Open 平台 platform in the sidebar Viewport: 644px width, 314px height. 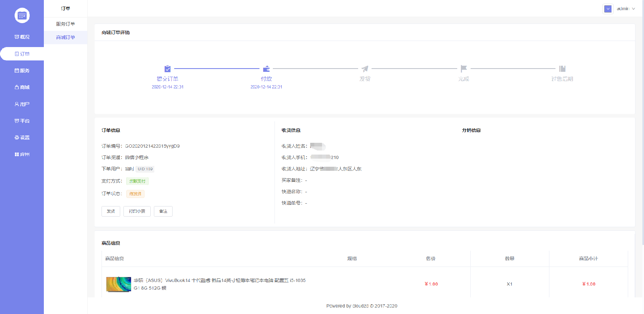click(x=22, y=121)
